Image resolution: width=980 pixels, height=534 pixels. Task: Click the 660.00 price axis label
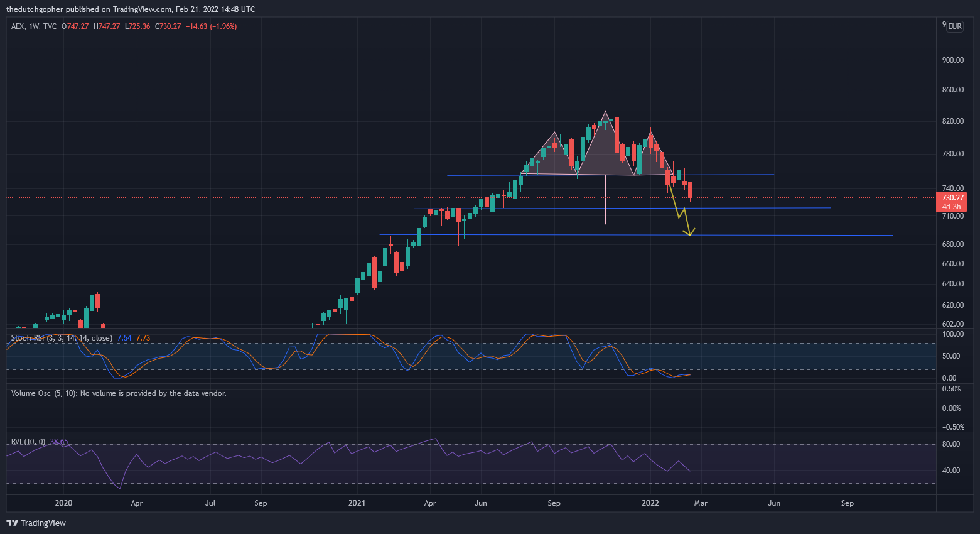coord(953,264)
